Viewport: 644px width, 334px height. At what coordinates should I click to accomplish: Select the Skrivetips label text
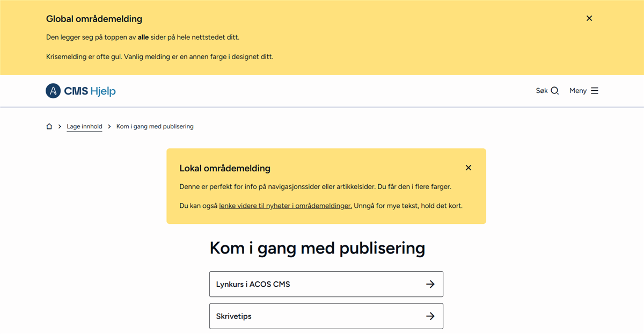click(x=233, y=316)
